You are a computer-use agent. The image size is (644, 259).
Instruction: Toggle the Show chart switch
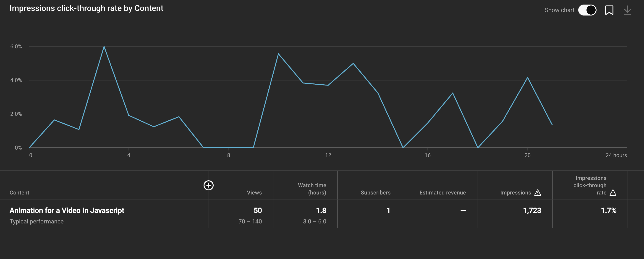[x=587, y=10]
